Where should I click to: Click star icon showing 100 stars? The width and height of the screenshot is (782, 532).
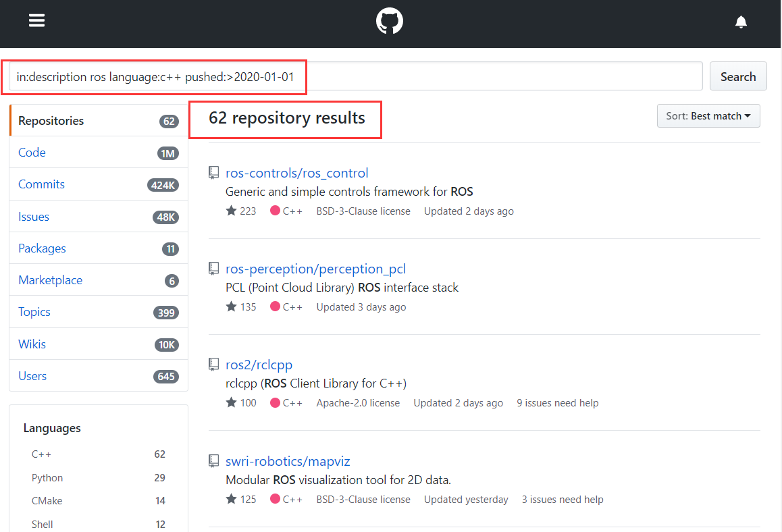coord(231,402)
